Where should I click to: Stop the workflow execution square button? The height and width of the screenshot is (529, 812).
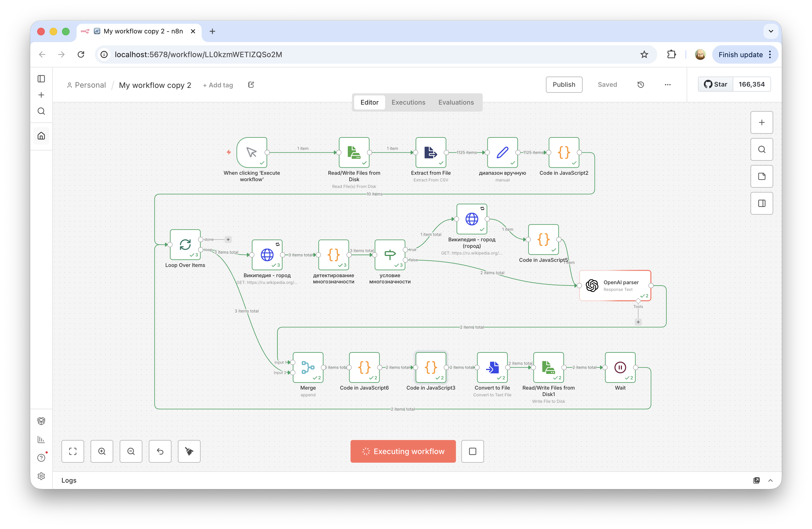pos(472,451)
